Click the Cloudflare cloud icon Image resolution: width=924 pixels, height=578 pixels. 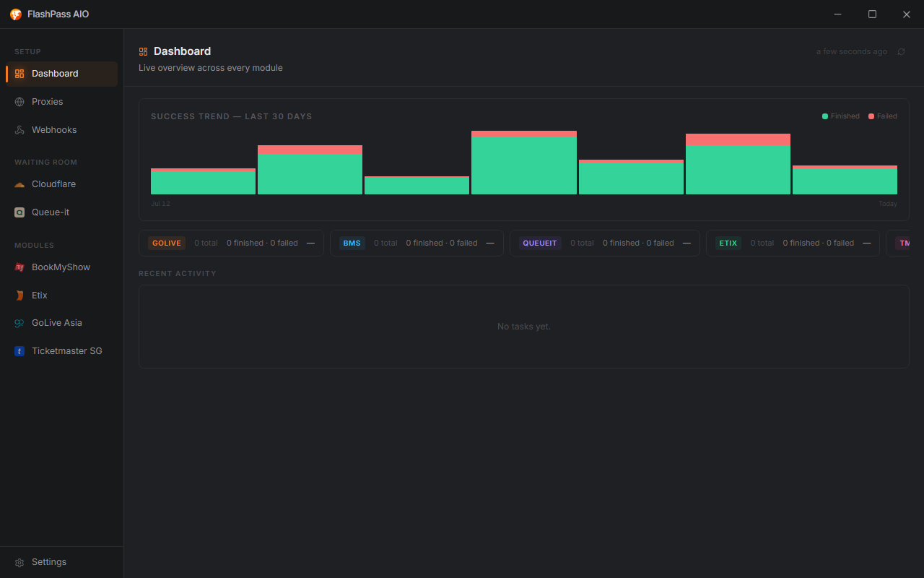(19, 184)
